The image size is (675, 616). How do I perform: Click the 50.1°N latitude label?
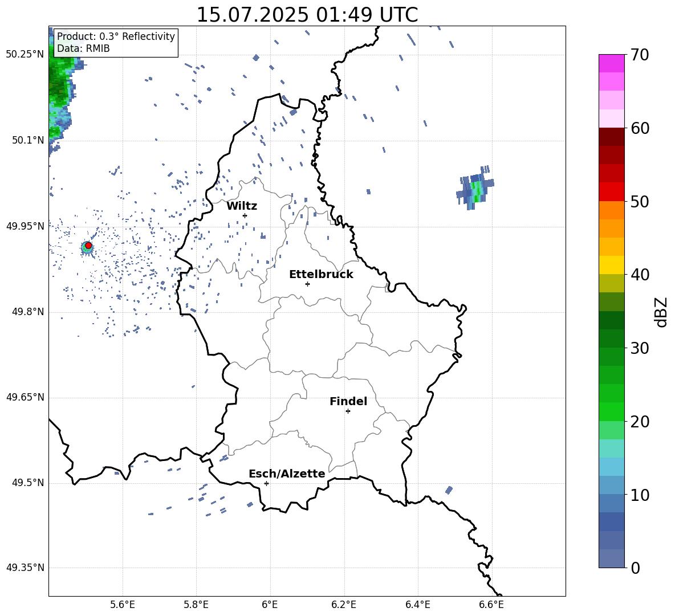point(28,140)
